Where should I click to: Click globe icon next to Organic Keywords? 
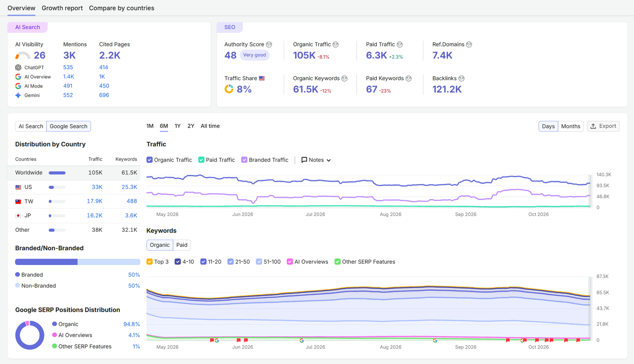click(x=344, y=78)
